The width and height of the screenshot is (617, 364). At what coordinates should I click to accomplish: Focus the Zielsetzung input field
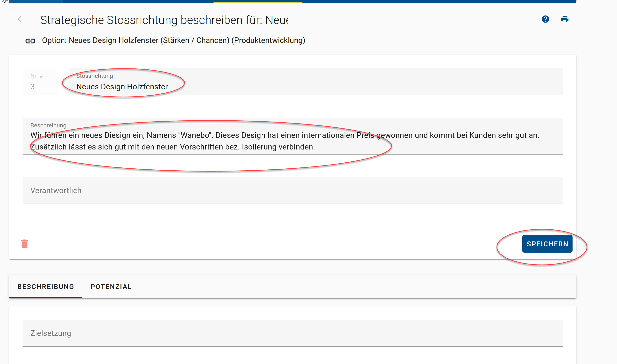292,333
